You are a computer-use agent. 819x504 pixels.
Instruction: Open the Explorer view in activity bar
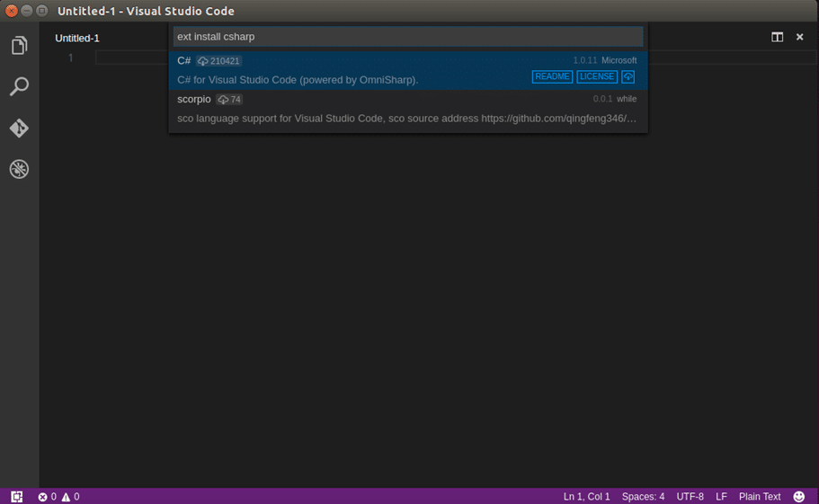(19, 46)
